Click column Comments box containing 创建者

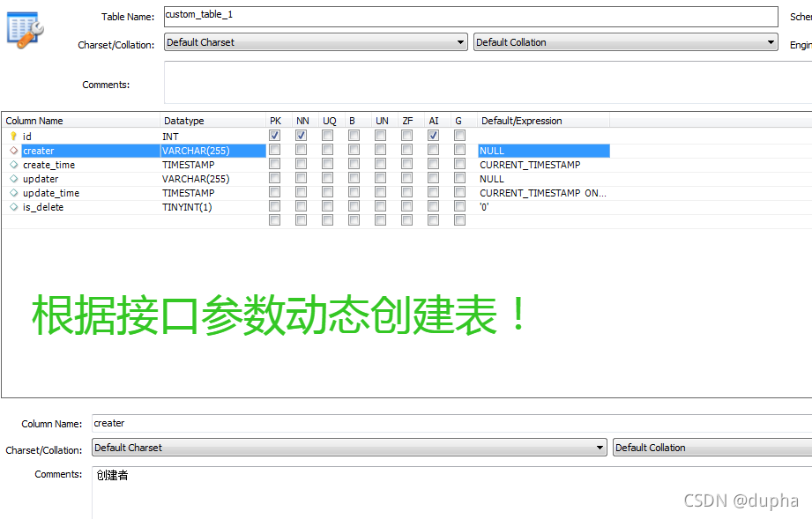tap(451, 493)
